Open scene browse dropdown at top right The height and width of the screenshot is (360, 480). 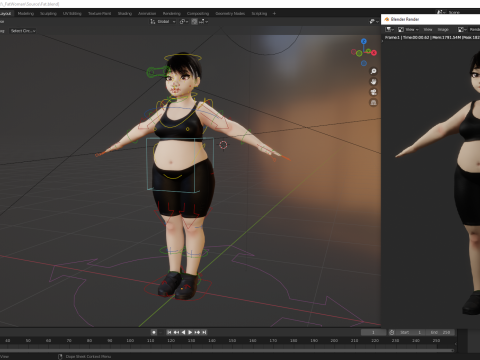(441, 12)
